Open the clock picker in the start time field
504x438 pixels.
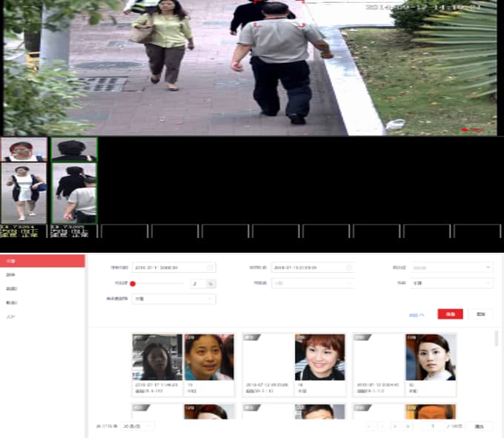coord(210,268)
